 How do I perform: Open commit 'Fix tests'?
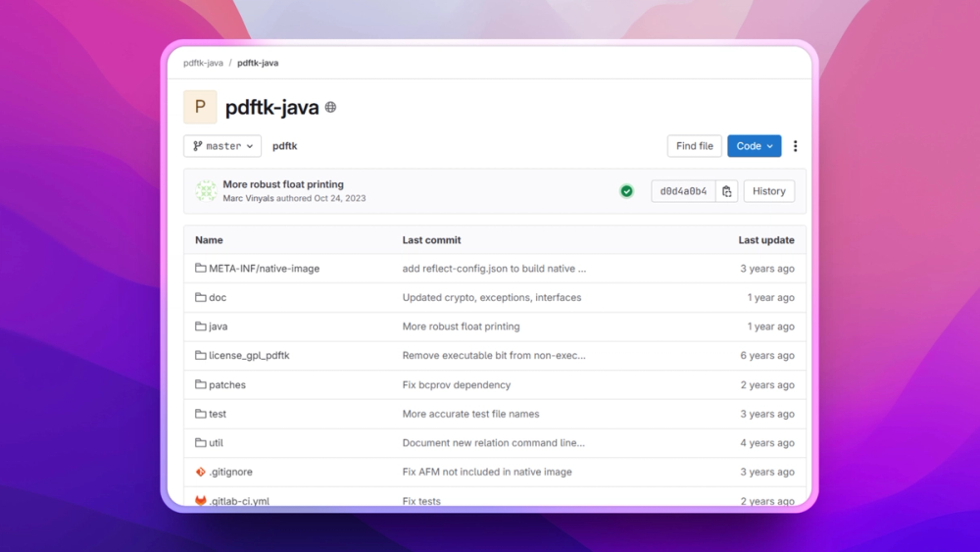tap(421, 501)
